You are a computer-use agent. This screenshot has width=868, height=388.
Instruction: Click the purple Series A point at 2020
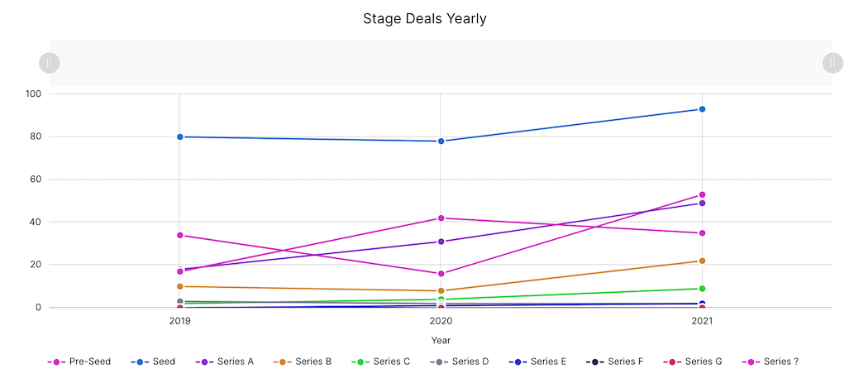pyautogui.click(x=441, y=242)
